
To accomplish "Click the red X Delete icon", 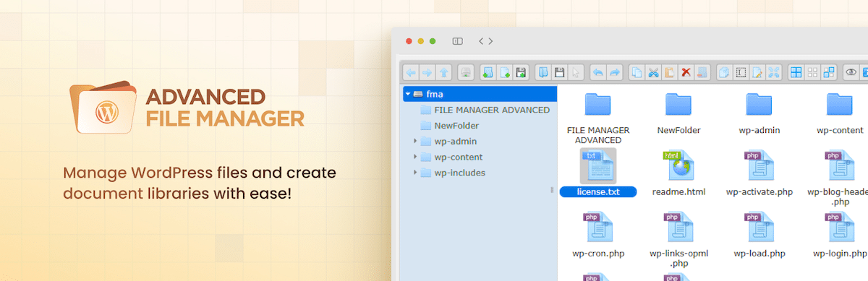I will pos(686,72).
